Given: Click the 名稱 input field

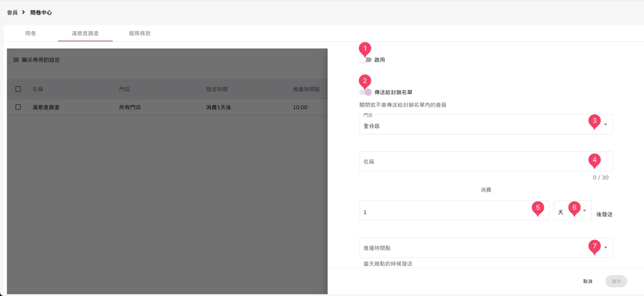Looking at the screenshot, I should click(x=486, y=161).
